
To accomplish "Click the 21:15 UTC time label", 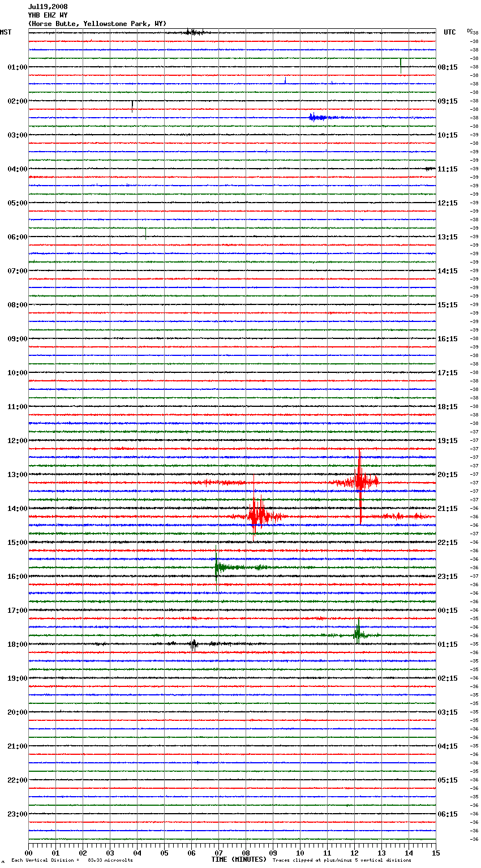I will pyautogui.click(x=448, y=509).
